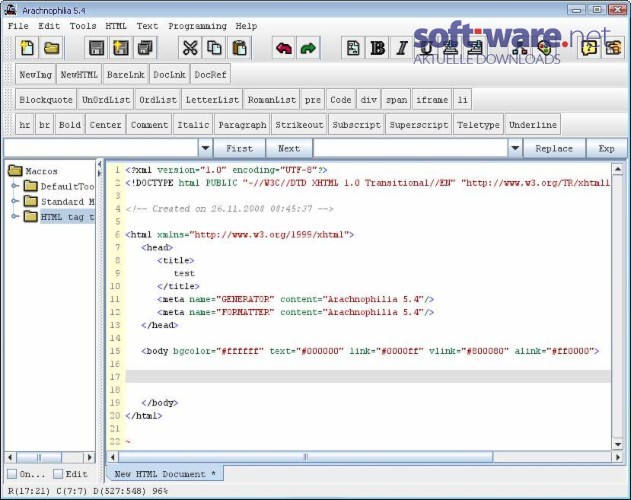Click the Save All stacked-disks icon
This screenshot has width=631, height=500.
(x=145, y=48)
